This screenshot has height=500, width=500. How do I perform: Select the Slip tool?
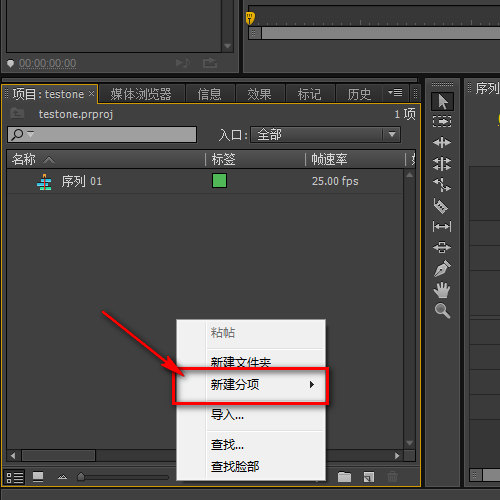pos(442,227)
